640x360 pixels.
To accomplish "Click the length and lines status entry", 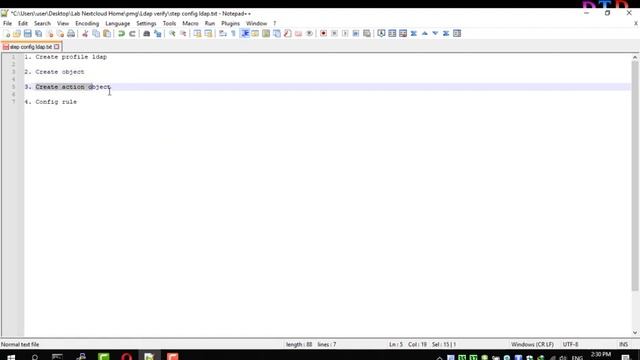I will (x=311, y=344).
